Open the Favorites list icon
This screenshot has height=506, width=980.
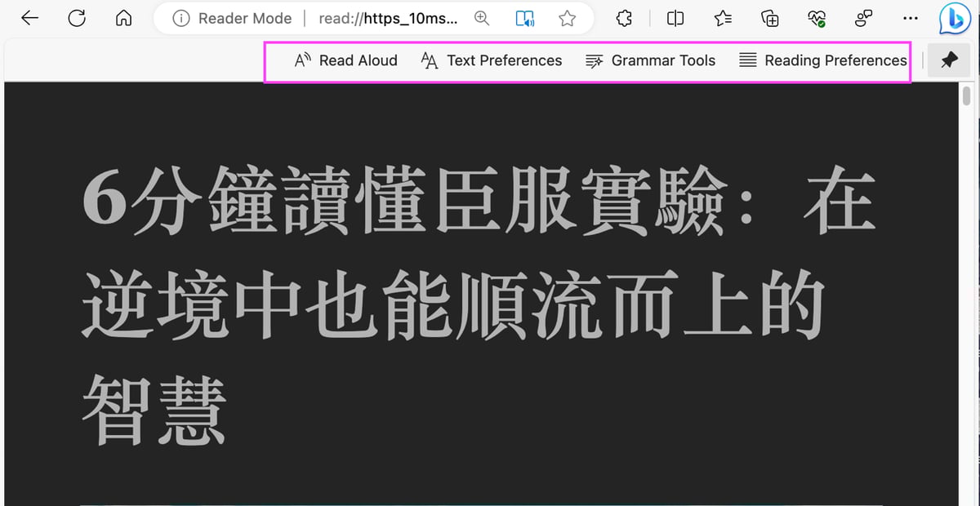(723, 18)
